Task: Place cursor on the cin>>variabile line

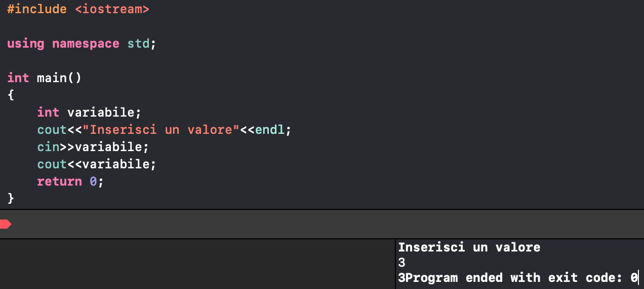Action: click(x=93, y=147)
